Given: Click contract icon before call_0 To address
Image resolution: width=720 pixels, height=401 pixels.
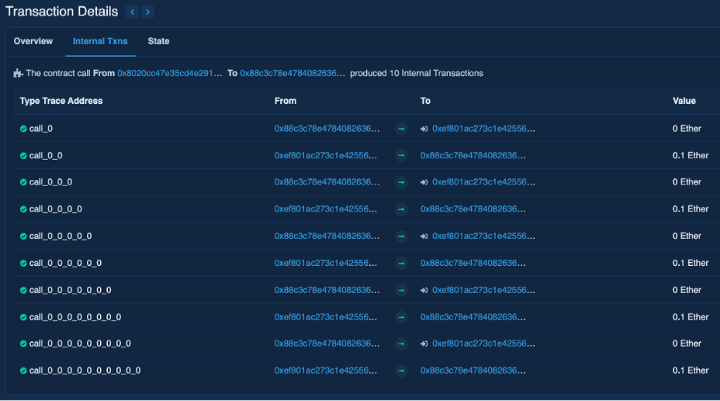Looking at the screenshot, I should point(425,128).
